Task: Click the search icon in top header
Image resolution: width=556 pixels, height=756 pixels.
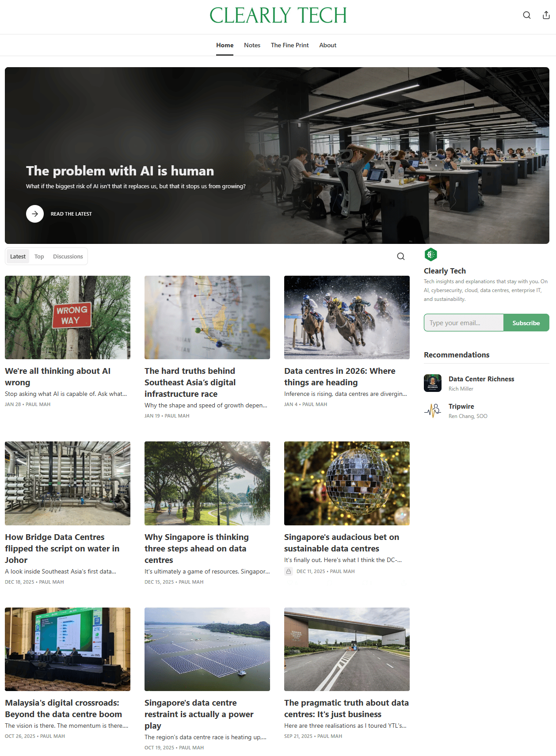Action: pos(526,15)
